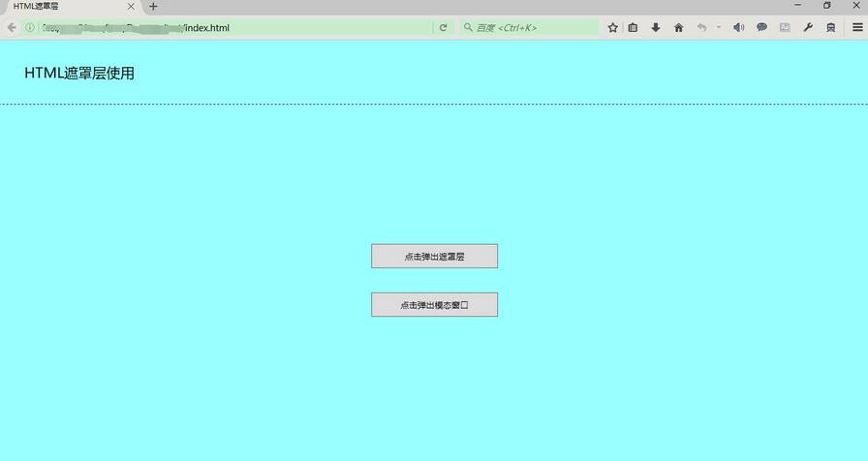Reload the page with refresh icon

[444, 28]
